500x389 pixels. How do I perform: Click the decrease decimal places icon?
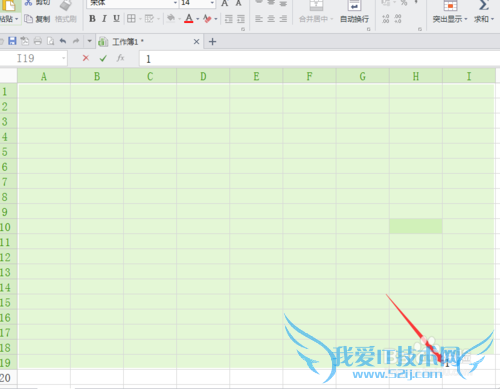pyautogui.click(x=398, y=19)
